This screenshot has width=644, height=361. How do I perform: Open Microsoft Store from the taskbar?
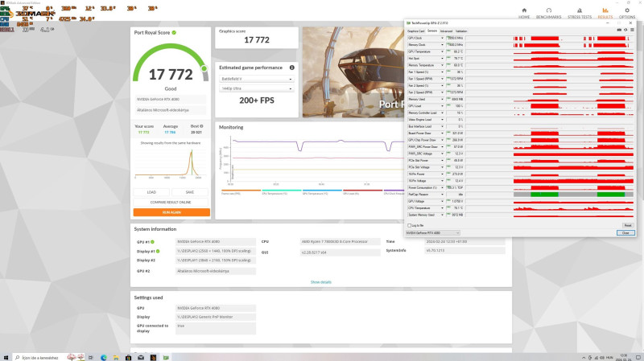coord(128,357)
